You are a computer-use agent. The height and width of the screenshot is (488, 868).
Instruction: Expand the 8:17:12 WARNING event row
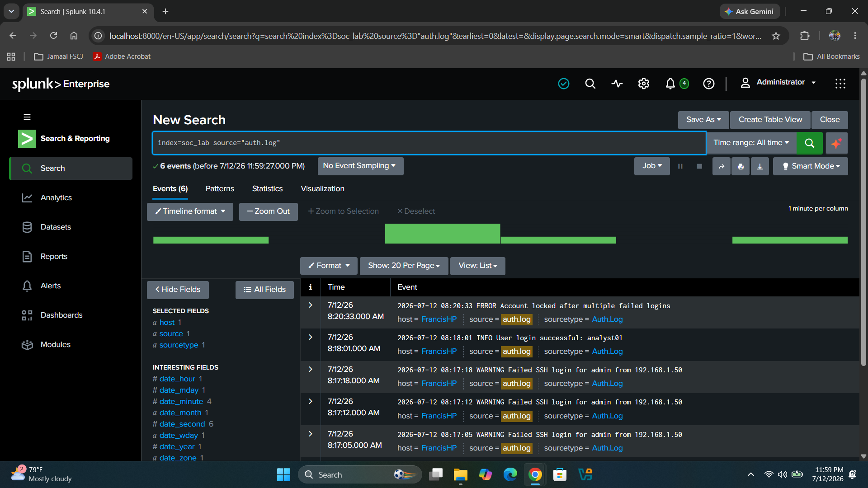[311, 401]
